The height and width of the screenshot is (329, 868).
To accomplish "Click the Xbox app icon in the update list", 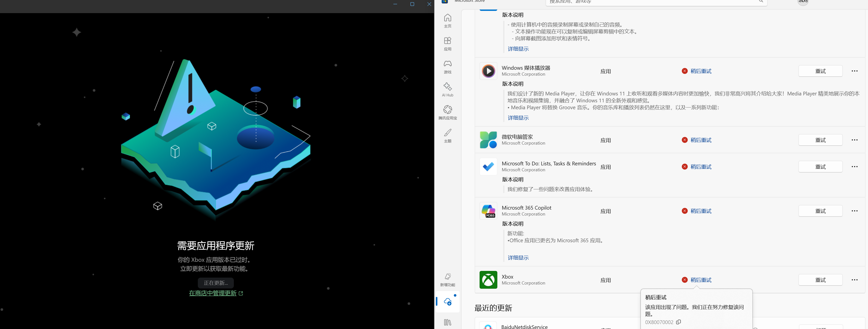I will click(488, 280).
